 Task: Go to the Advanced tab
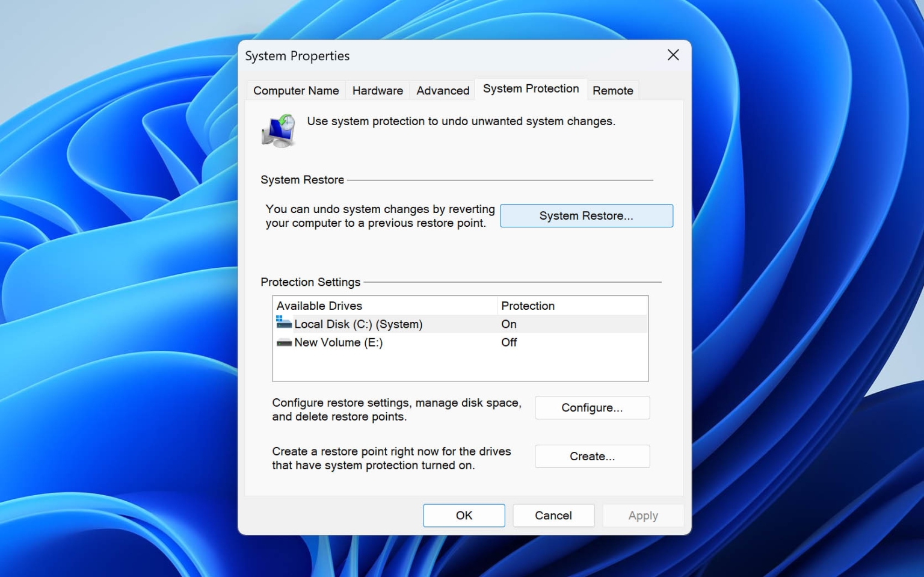pyautogui.click(x=443, y=90)
